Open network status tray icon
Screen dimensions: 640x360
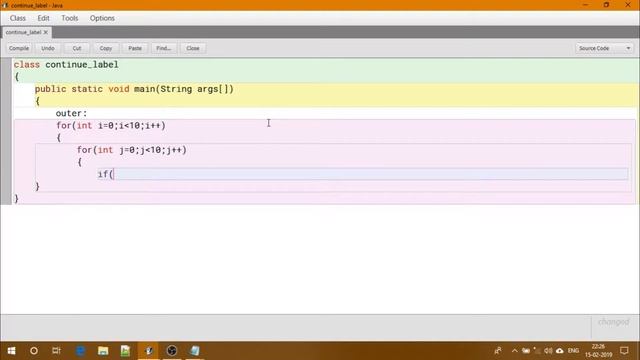pos(537,351)
